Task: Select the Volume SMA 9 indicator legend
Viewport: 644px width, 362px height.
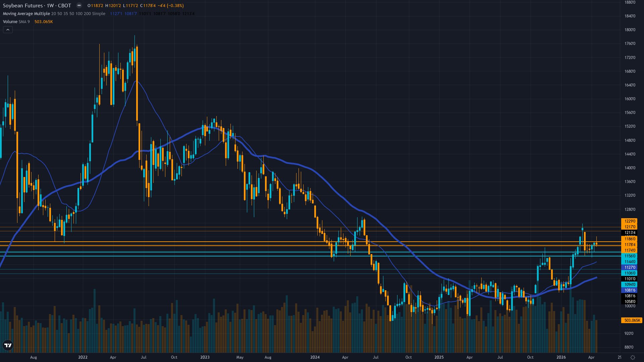Action: (x=16, y=22)
